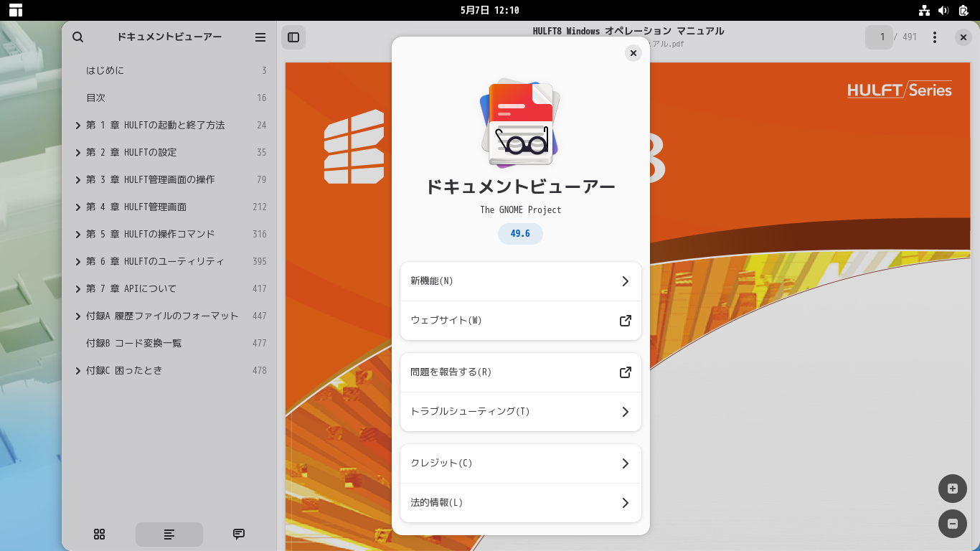The height and width of the screenshot is (551, 980).
Task: Zoom out with the minus button
Action: pyautogui.click(x=953, y=524)
